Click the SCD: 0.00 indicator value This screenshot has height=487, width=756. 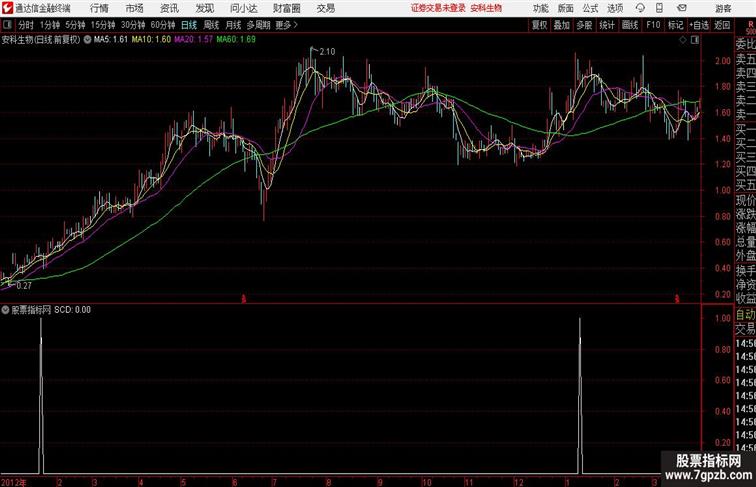[x=72, y=310]
